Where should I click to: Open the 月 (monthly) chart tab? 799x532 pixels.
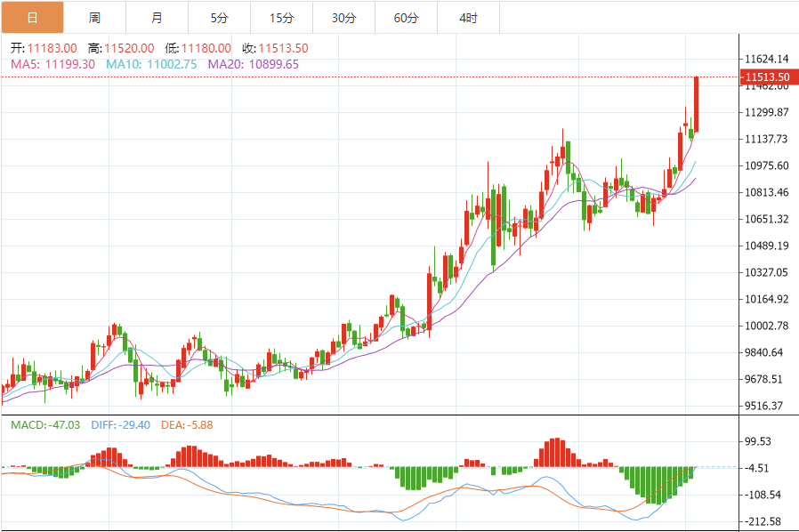tap(157, 18)
